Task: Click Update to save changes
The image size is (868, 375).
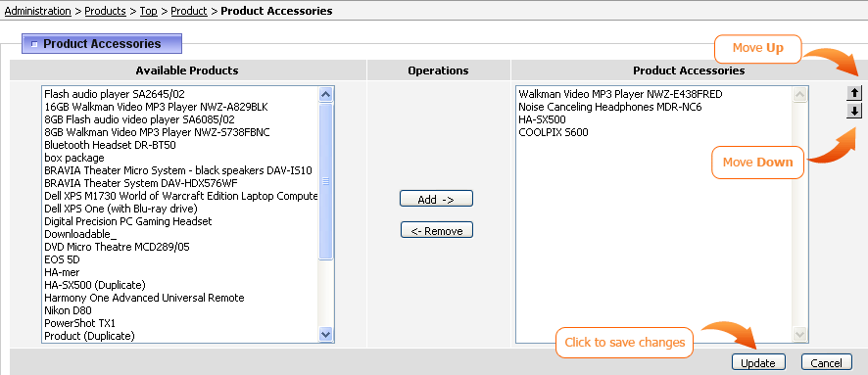Action: tap(758, 362)
